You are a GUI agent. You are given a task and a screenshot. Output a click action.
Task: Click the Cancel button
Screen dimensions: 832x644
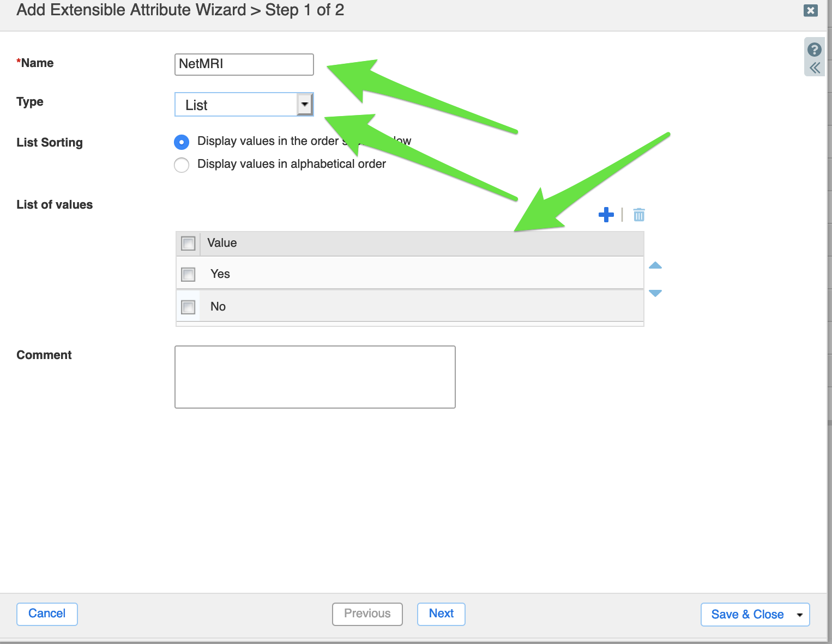click(x=47, y=614)
